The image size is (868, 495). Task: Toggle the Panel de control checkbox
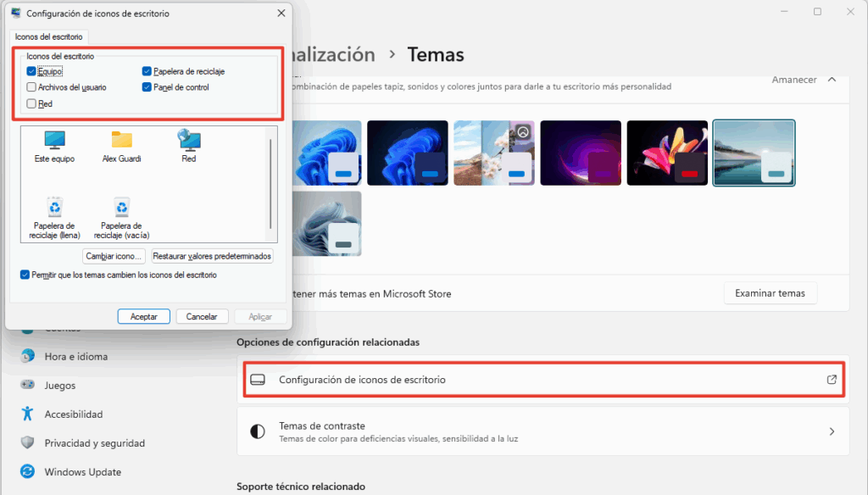click(147, 87)
